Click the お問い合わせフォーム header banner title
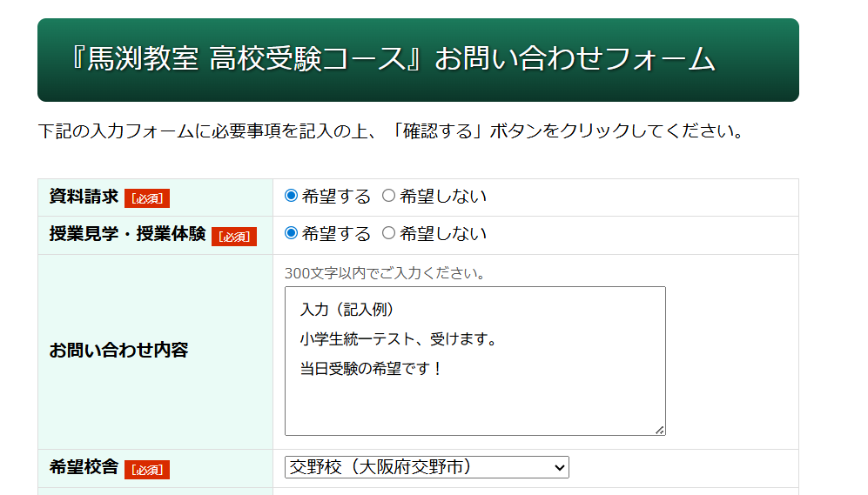The height and width of the screenshot is (495, 868). click(392, 59)
